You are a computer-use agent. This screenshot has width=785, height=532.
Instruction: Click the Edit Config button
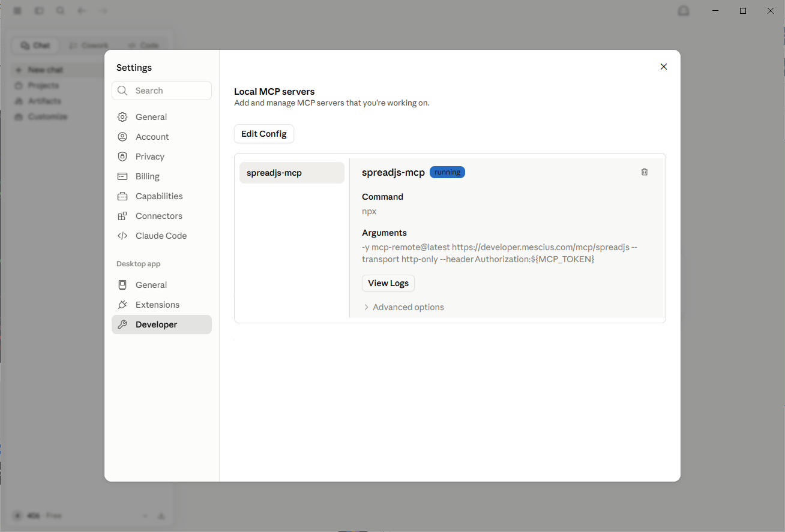264,134
